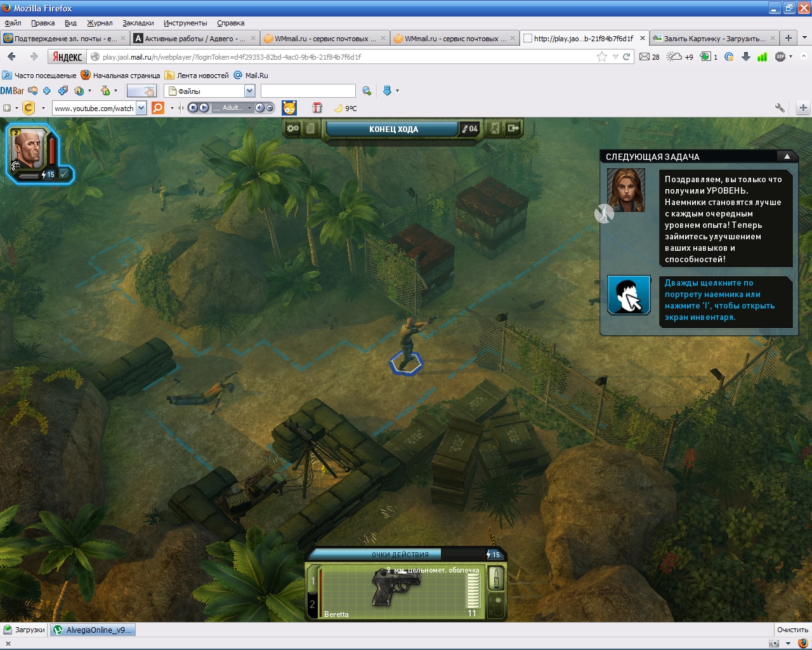Open the Часто посещаемые bookmark
Image resolution: width=812 pixels, height=650 pixels.
(x=39, y=75)
